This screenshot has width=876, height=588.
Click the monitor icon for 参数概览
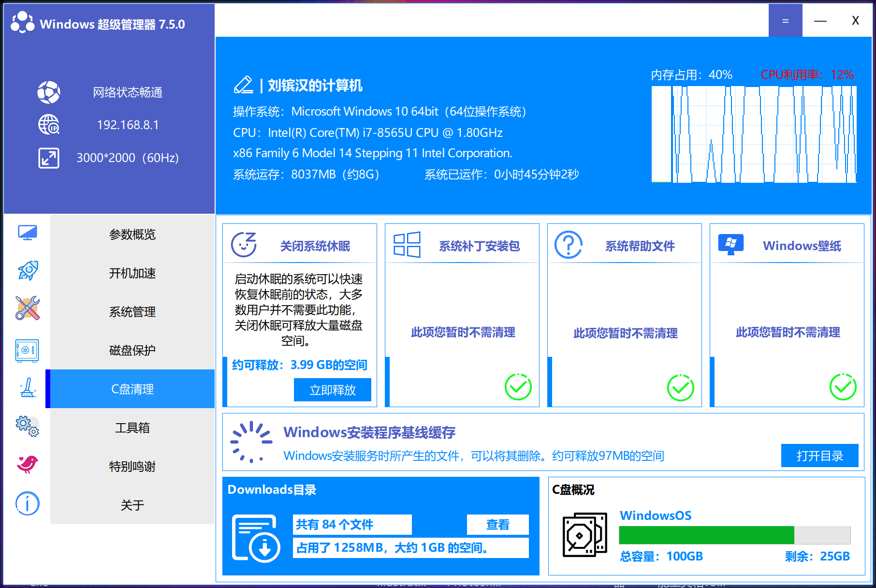pyautogui.click(x=28, y=233)
